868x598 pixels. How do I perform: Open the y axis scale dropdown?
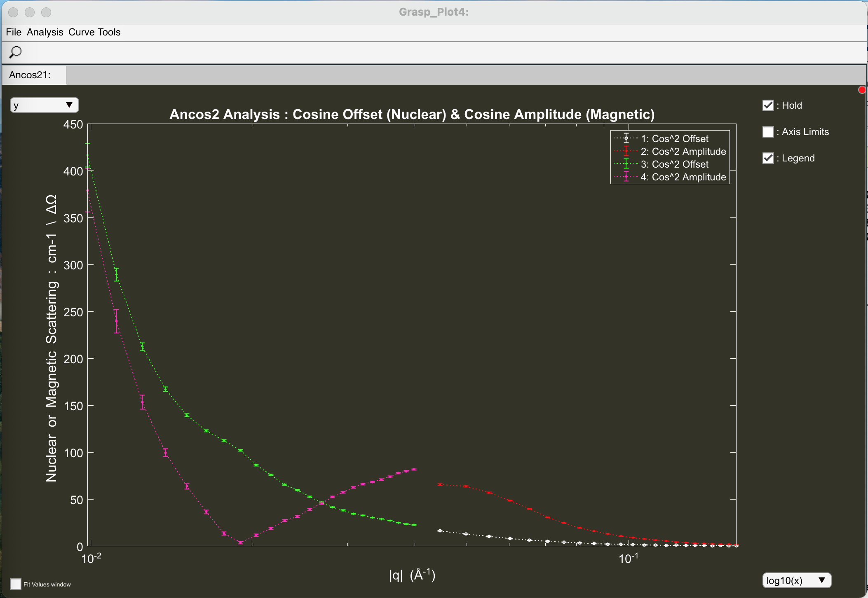[44, 105]
